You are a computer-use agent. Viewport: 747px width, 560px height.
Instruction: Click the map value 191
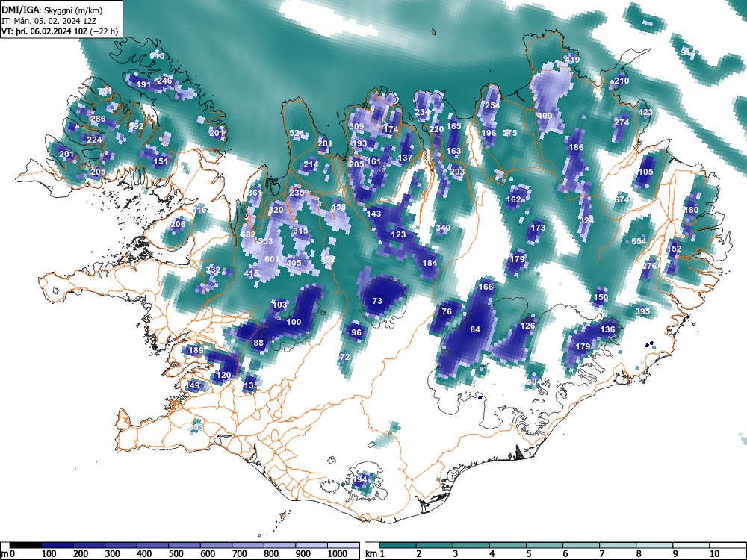pyautogui.click(x=143, y=85)
